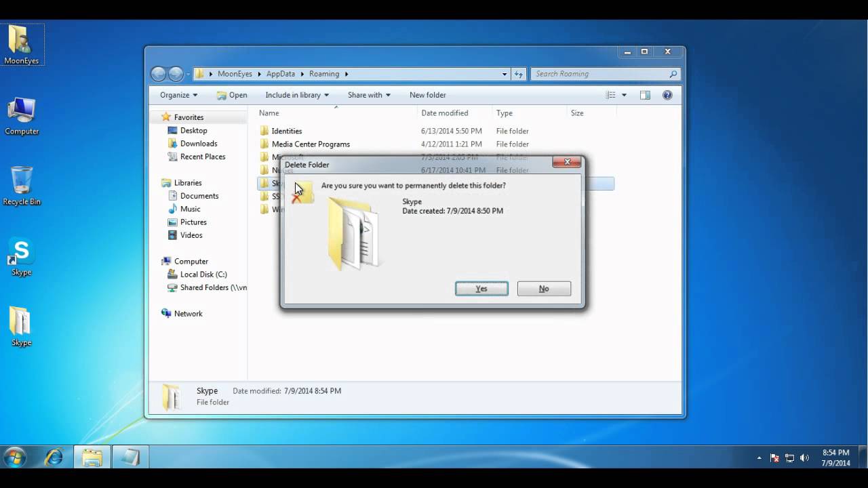Open Shared Folders in navigation pane
Viewport: 868px width, 488px height.
pos(214,287)
